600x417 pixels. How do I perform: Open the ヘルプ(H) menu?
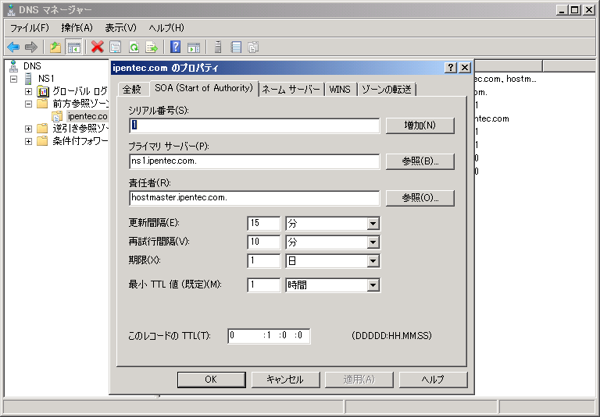(166, 28)
